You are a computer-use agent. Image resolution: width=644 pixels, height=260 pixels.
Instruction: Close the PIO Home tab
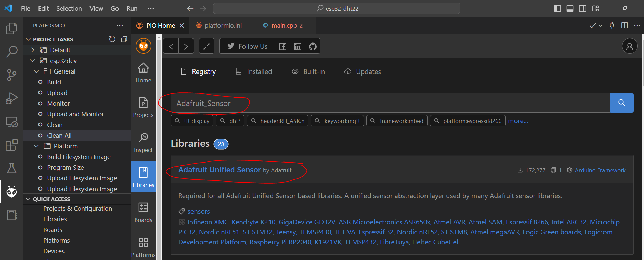pyautogui.click(x=182, y=26)
